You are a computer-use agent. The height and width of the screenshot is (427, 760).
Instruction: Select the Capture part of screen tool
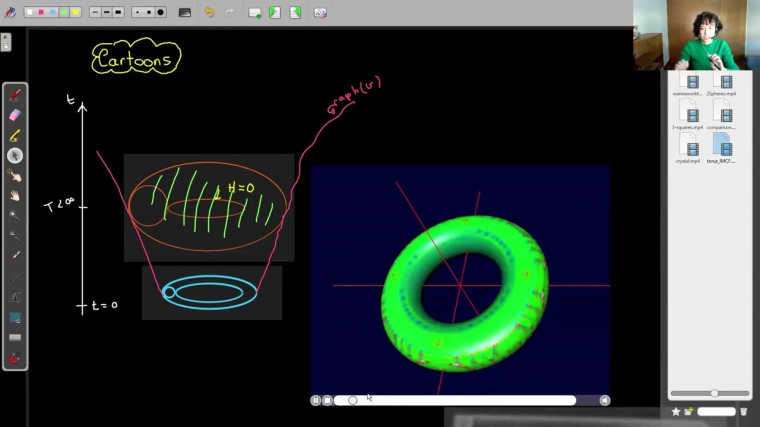15,317
